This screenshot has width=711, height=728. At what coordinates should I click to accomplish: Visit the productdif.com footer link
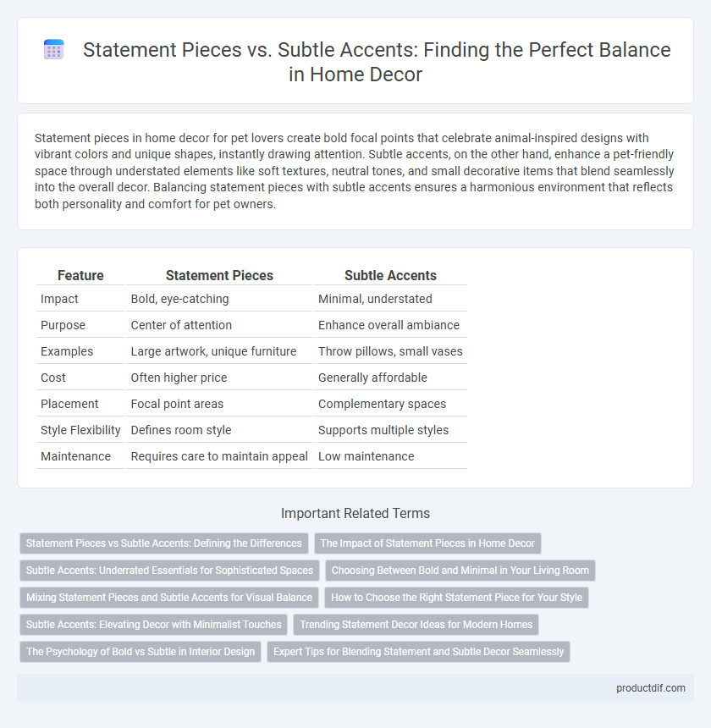pos(651,688)
